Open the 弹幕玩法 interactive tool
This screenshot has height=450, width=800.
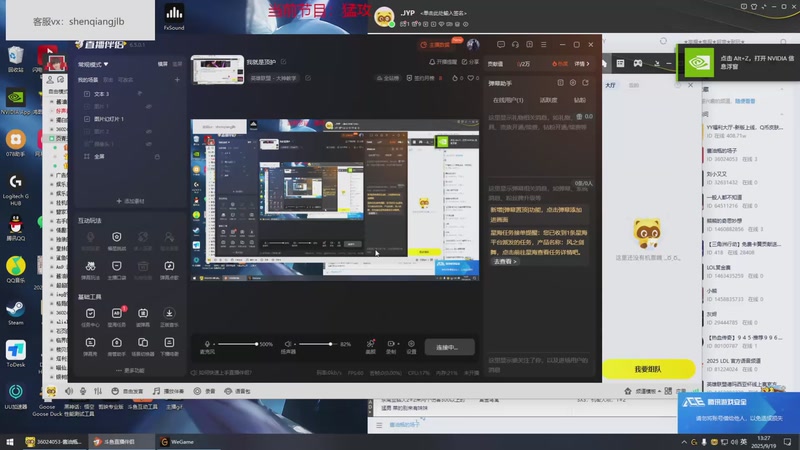tap(90, 270)
